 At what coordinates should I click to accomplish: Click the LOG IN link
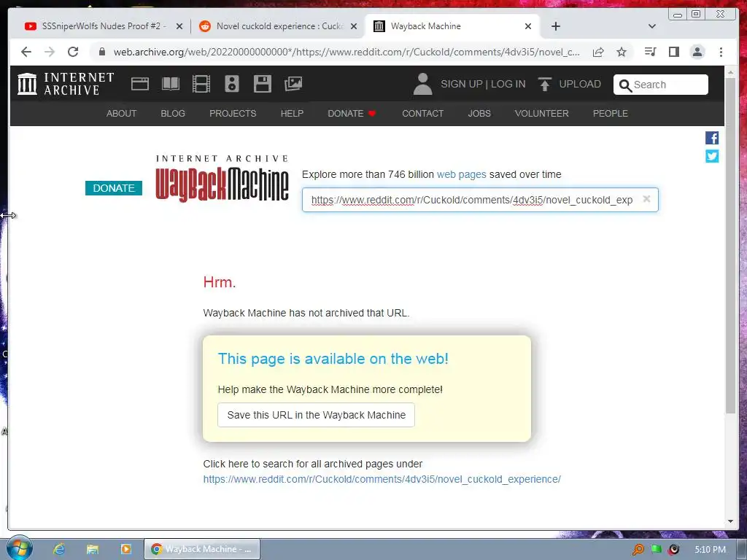(508, 85)
